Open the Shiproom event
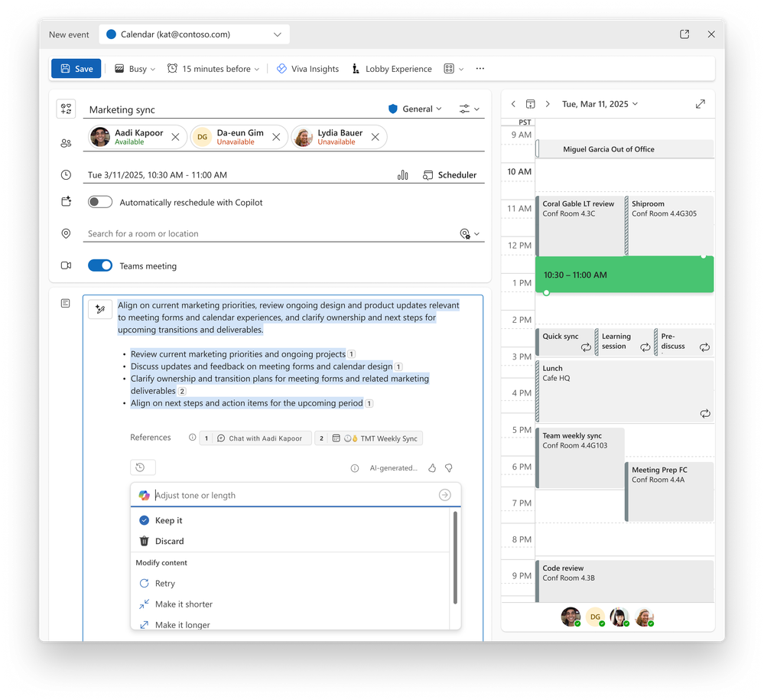This screenshot has height=700, width=764. (x=669, y=226)
